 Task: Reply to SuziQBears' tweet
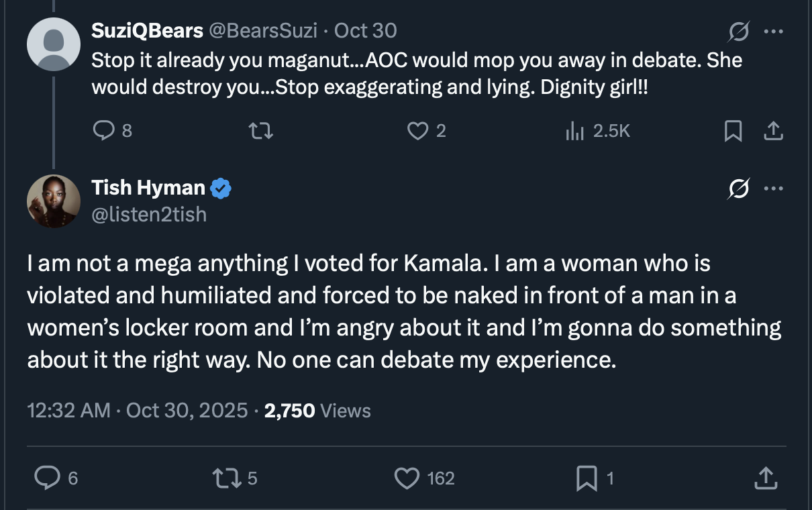point(103,131)
